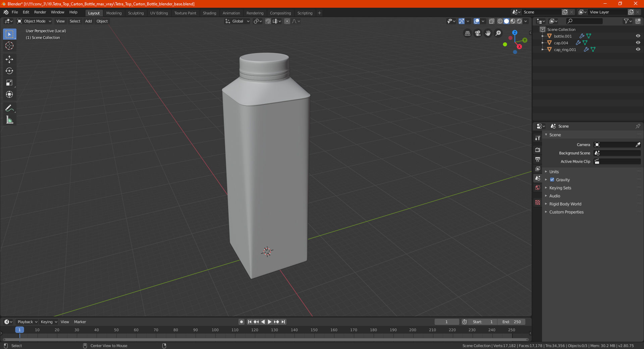The height and width of the screenshot is (349, 644).
Task: Switch to the Shading workspace tab
Action: (x=209, y=13)
